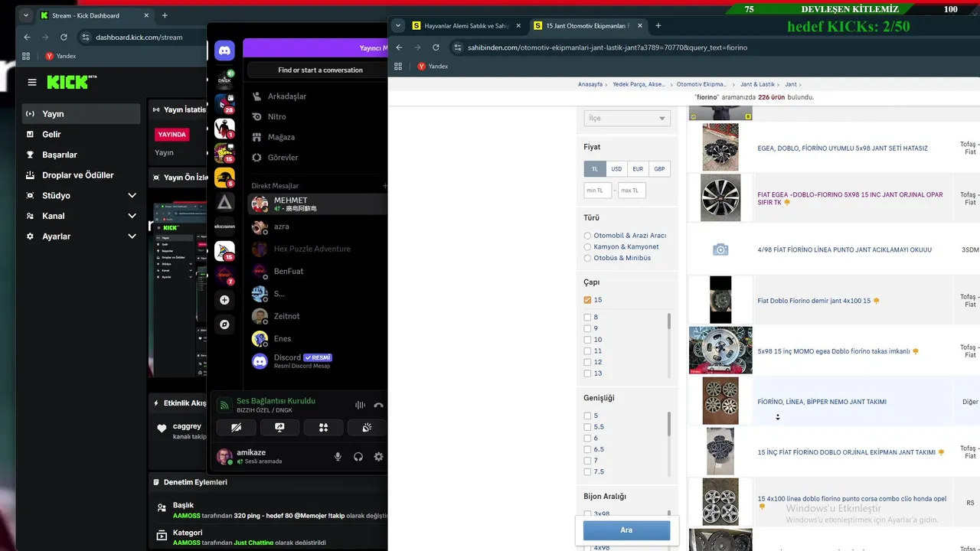Open Yandex bookmark in Kick window
This screenshot has width=980, height=551.
click(x=60, y=56)
